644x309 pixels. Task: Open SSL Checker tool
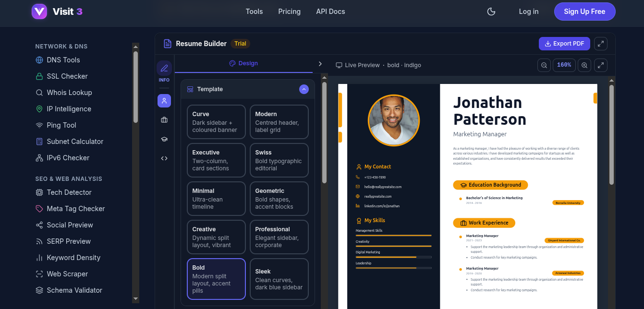tap(61, 76)
